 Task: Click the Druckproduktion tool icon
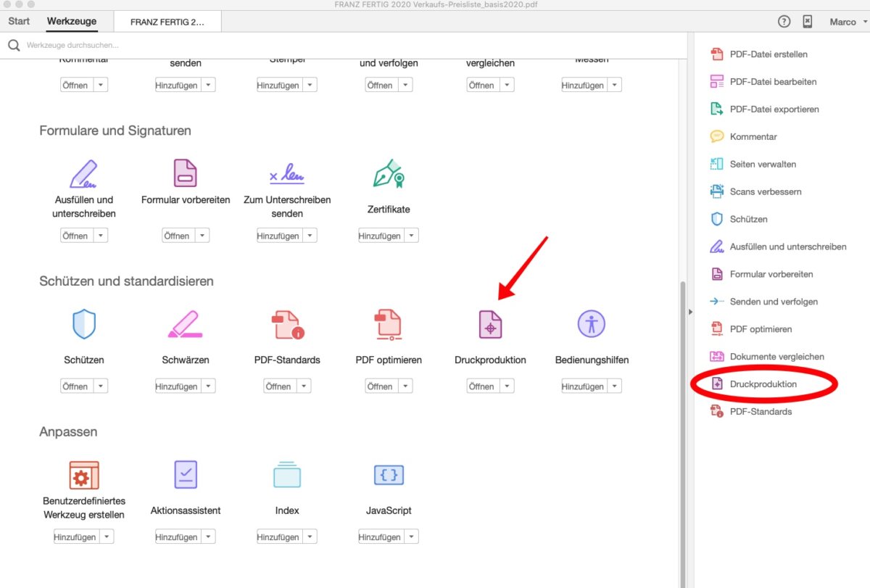490,325
